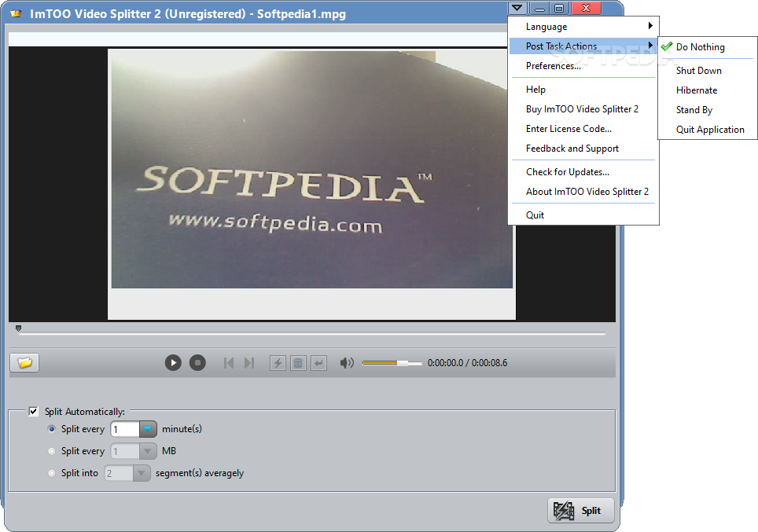Screen dimensions: 758x532
Task: Choose Quit from the menu
Action: click(x=583, y=215)
